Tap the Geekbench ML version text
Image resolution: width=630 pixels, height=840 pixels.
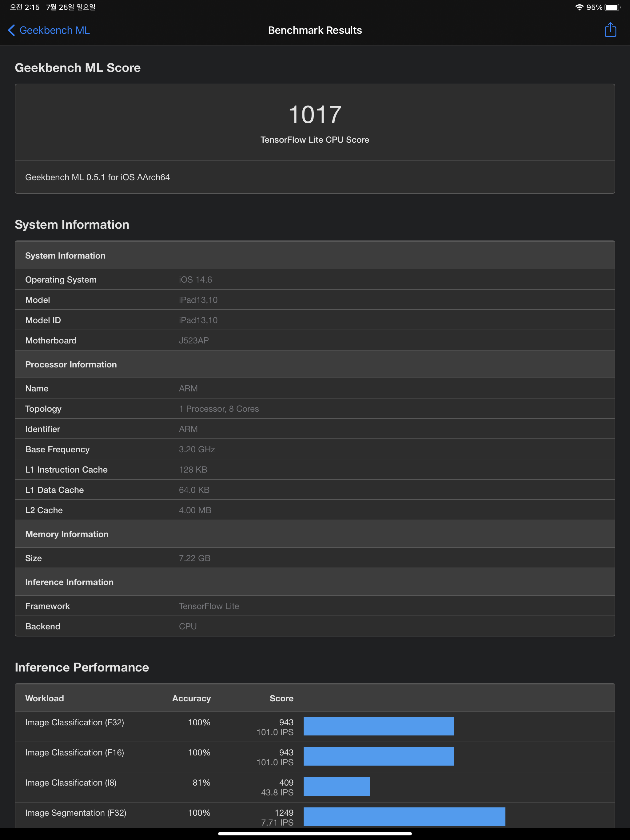(97, 177)
